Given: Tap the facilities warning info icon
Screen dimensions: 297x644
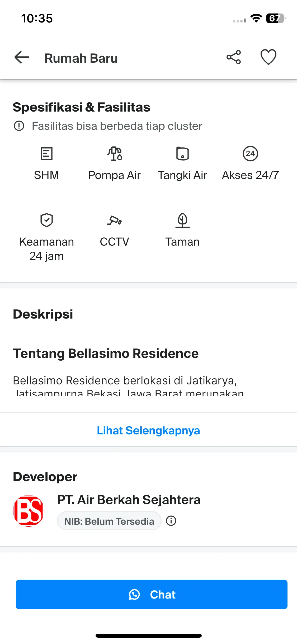Looking at the screenshot, I should 19,126.
